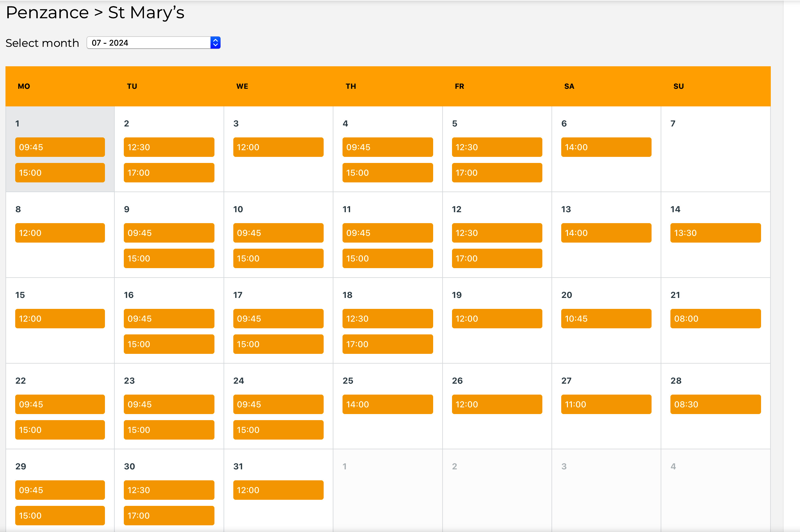Click the empty July 7 date cell
This screenshot has width=800, height=532.
click(x=715, y=156)
